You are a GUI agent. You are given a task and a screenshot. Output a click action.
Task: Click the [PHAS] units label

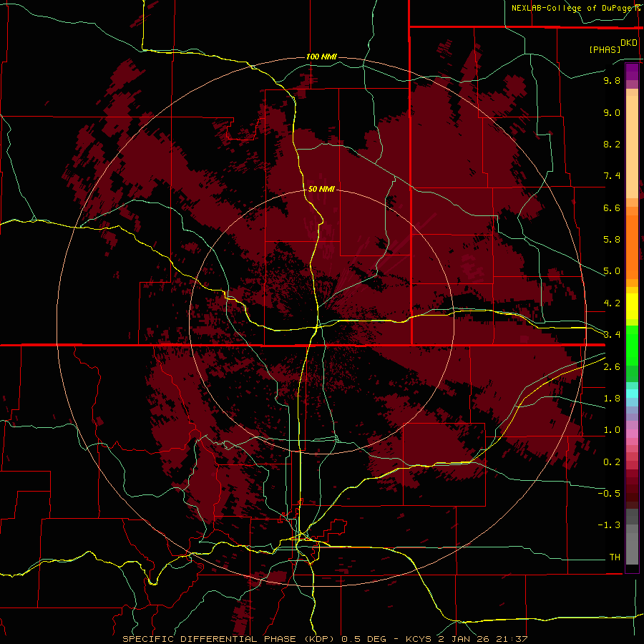click(605, 50)
